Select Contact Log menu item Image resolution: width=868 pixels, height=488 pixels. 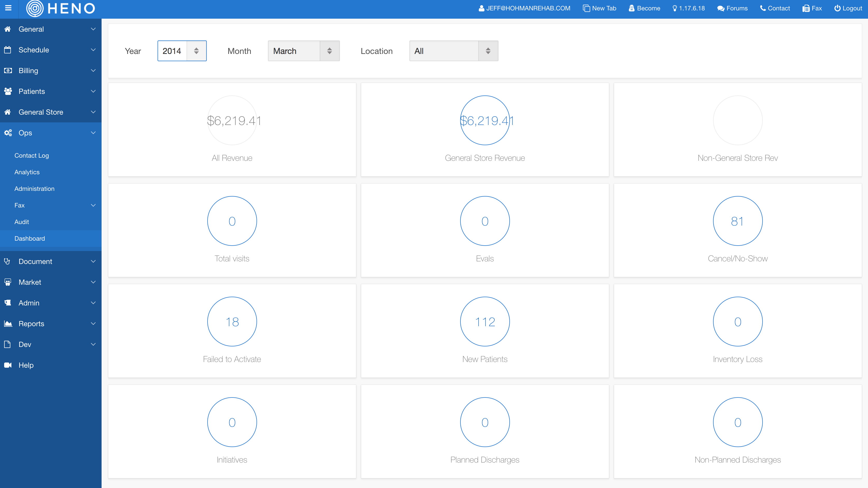[32, 156]
